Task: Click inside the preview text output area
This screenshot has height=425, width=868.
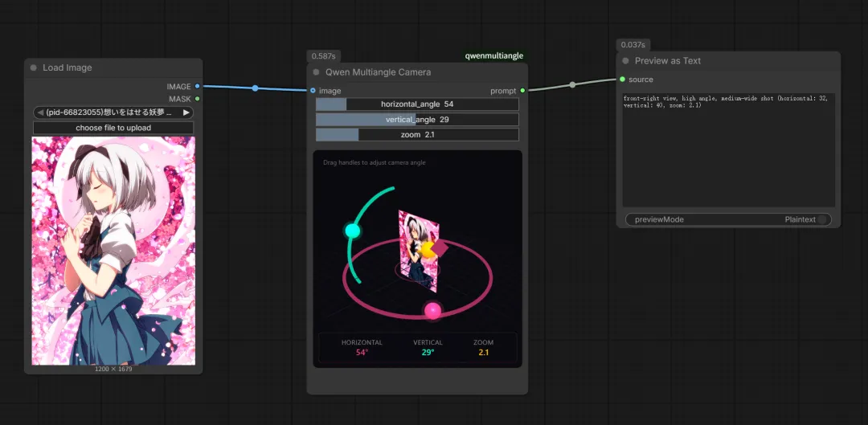Action: [728, 150]
